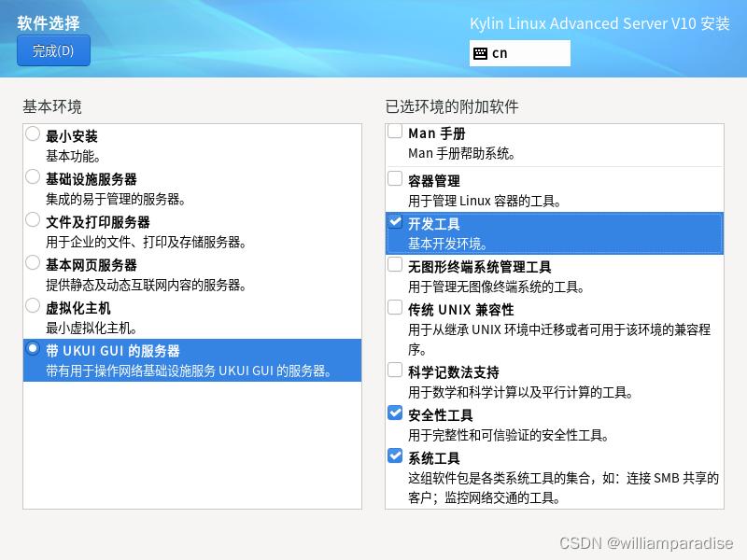Screen dimensions: 747x560
Task: Click the 基本开发环境 description row
Action: (x=447, y=245)
